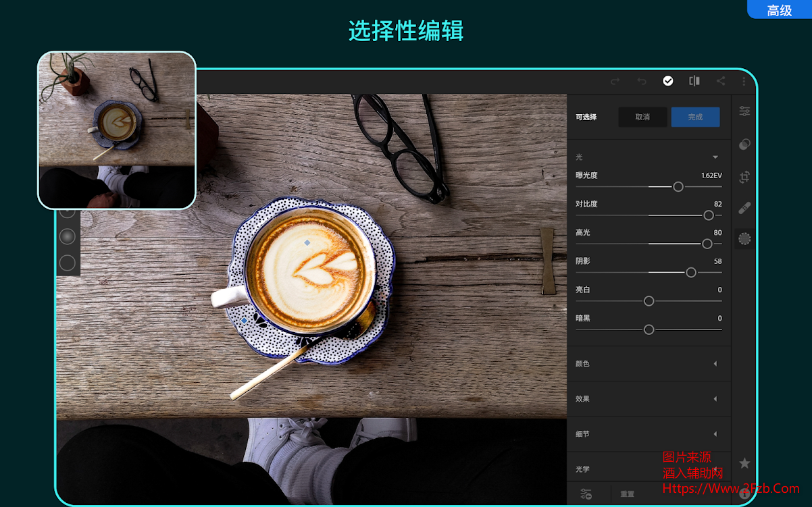
Task: Open the adjustment sliders panel icon
Action: 744,111
